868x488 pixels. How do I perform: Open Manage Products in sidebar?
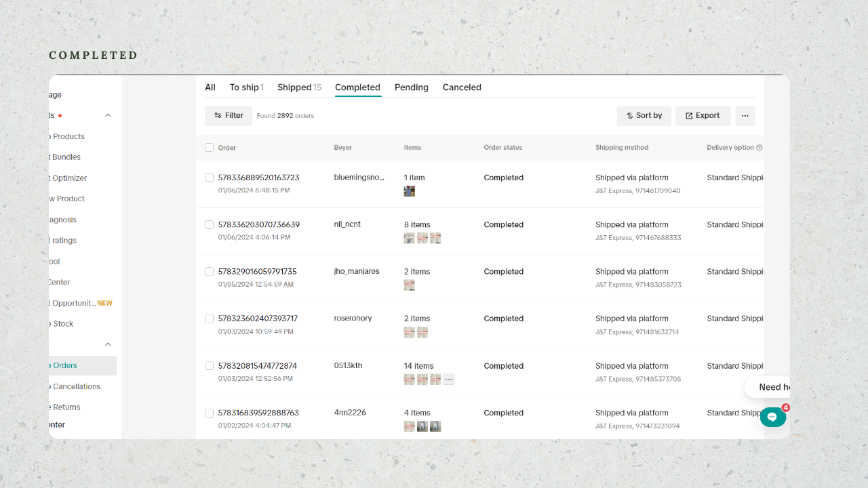[67, 136]
